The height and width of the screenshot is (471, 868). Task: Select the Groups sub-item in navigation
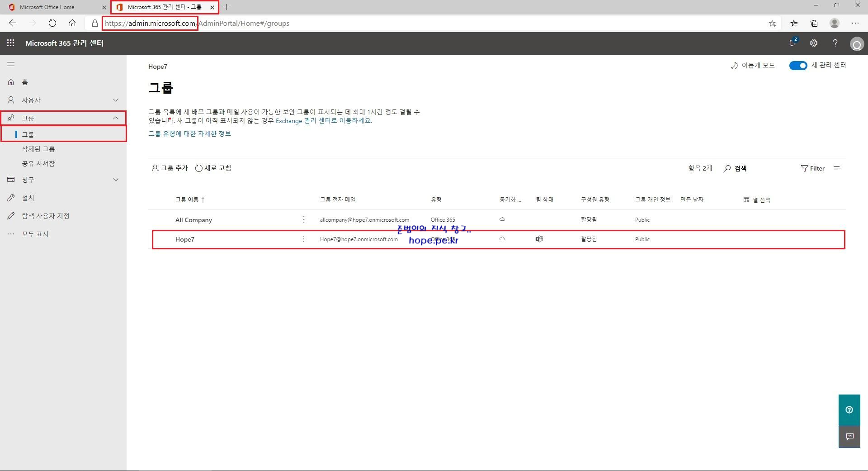coord(63,134)
